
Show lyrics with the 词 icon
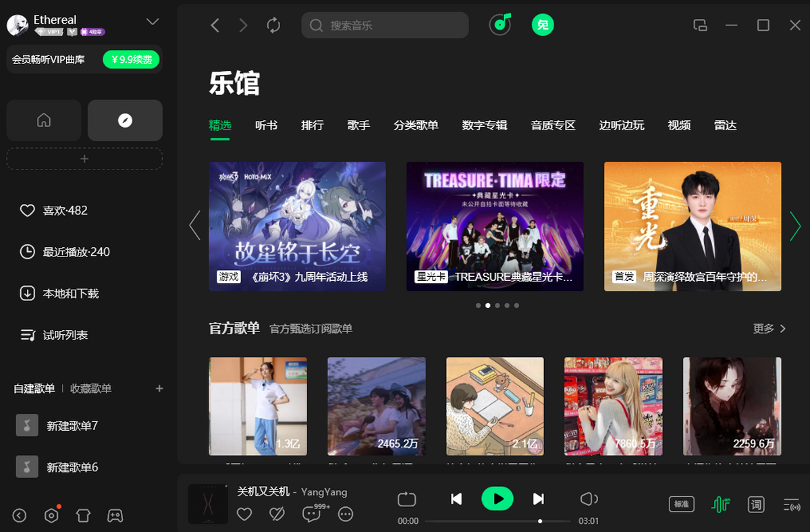[x=756, y=504]
